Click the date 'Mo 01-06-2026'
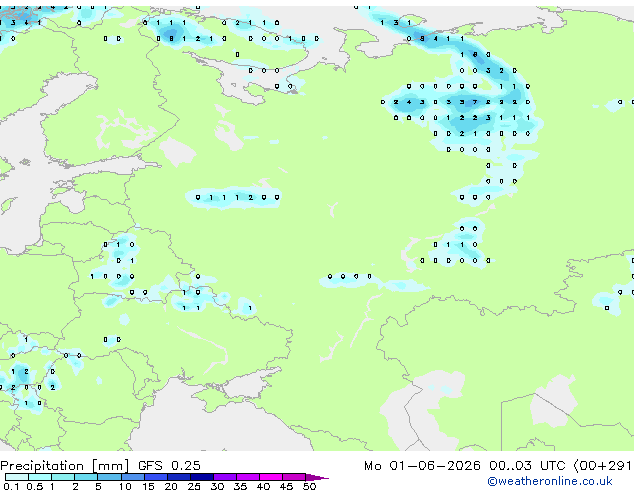 422,466
